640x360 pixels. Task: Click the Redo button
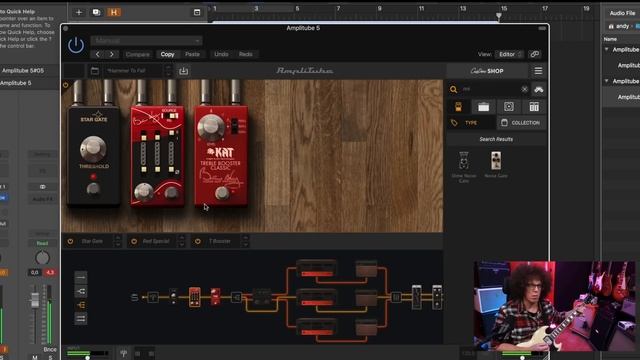point(246,54)
